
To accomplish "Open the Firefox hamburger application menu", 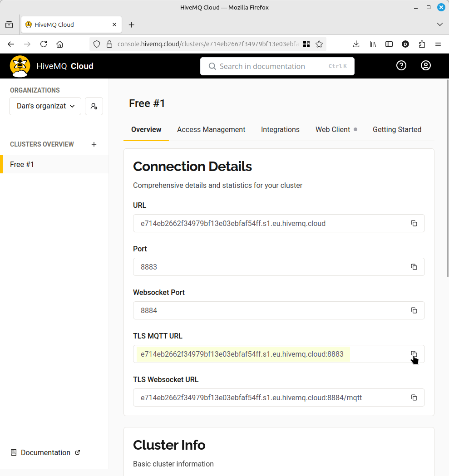I will point(438,44).
